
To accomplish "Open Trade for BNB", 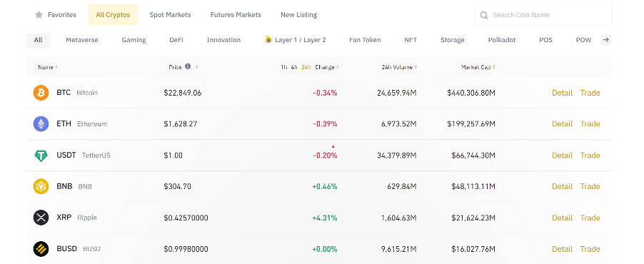I will [x=590, y=186].
